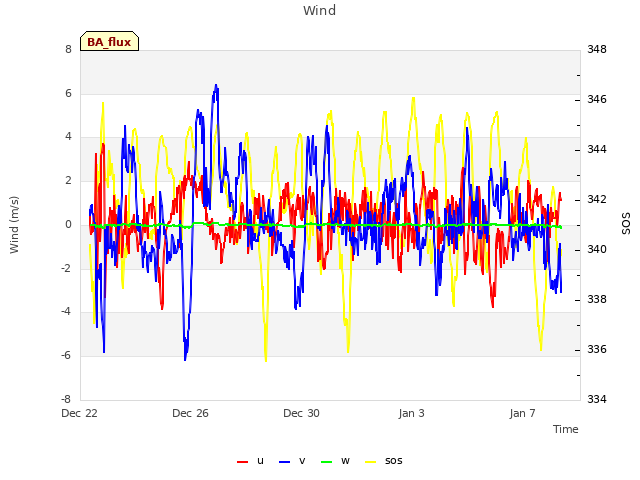Click the Wind (m/s) axis label
The height and width of the screenshot is (480, 640).
pos(14,225)
